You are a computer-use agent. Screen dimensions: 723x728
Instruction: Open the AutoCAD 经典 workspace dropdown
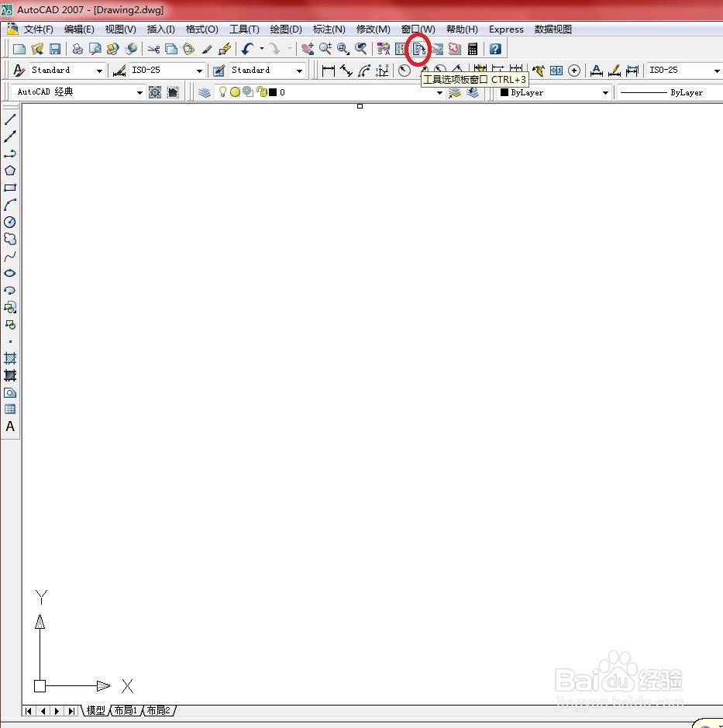pos(139,92)
